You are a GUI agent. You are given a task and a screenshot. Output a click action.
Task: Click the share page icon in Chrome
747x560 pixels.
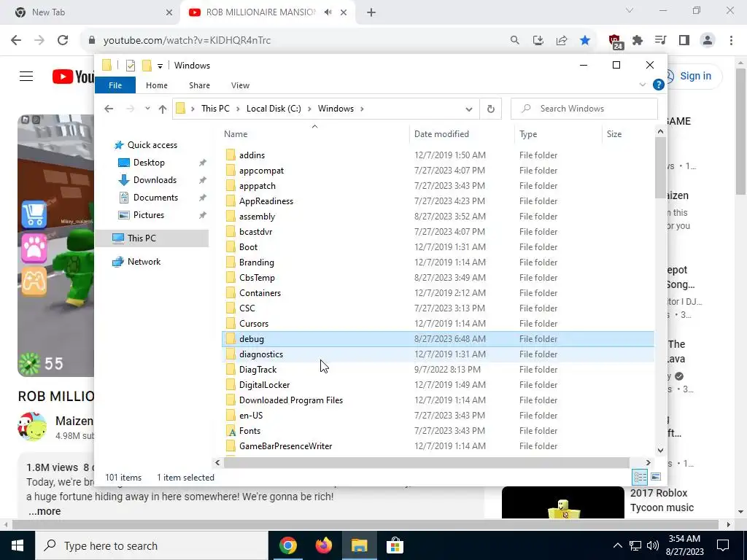click(562, 40)
